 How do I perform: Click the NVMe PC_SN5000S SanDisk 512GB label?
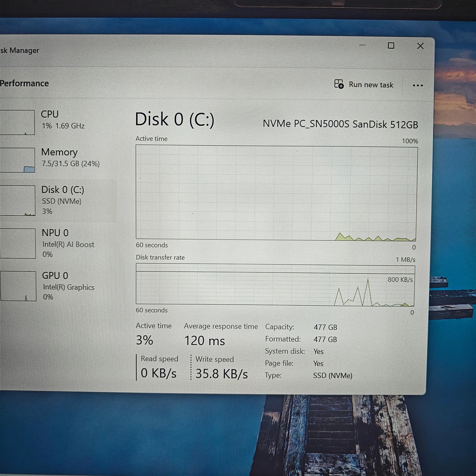(x=340, y=124)
